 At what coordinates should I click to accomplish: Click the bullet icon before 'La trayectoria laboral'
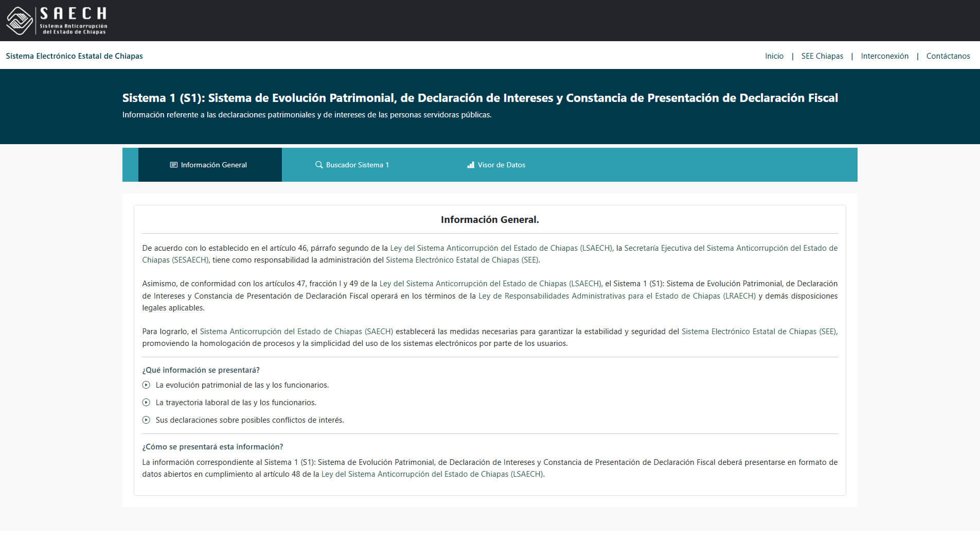146,403
